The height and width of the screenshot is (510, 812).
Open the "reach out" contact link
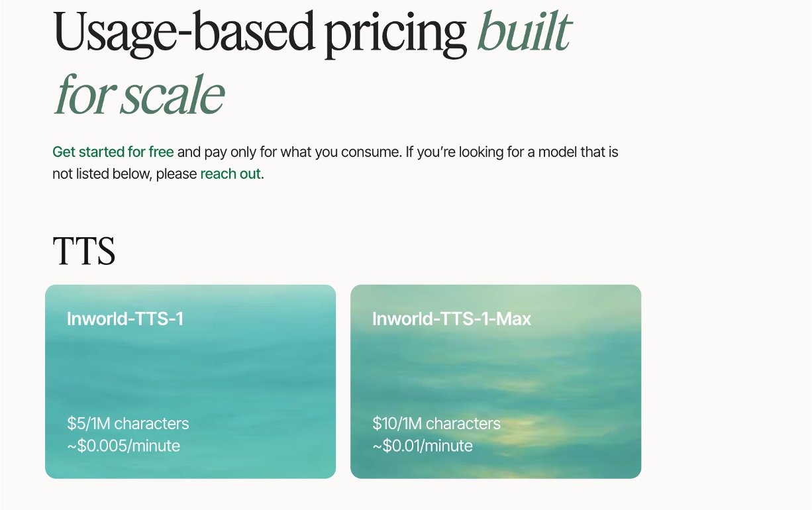coord(230,174)
